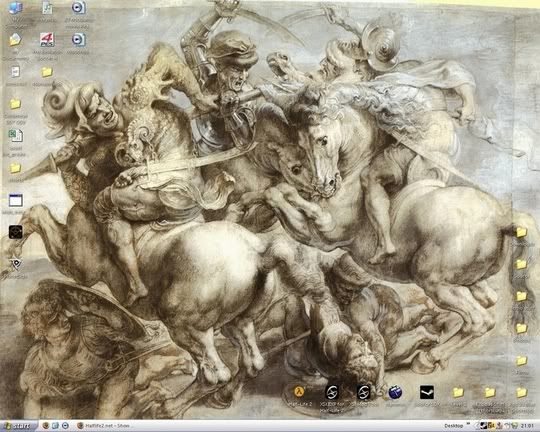This screenshot has height=432, width=540.
Task: Expand the Desktop toolbar chevron
Action: 468,423
